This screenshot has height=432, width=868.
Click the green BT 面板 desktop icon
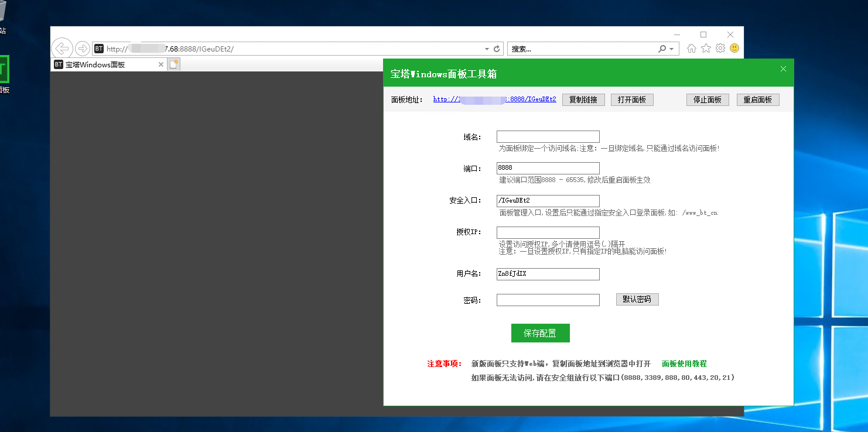tap(3, 74)
